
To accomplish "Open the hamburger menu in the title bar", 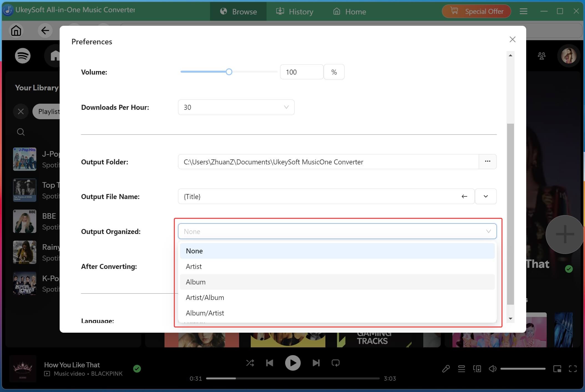I will pyautogui.click(x=523, y=11).
